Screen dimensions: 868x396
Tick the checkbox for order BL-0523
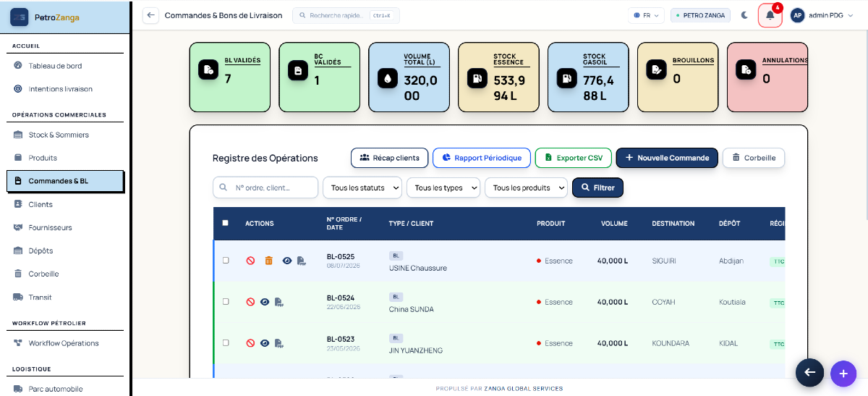[226, 342]
